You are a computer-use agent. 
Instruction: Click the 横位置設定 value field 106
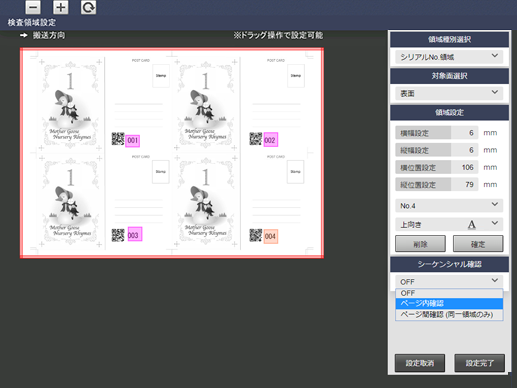[x=465, y=167]
